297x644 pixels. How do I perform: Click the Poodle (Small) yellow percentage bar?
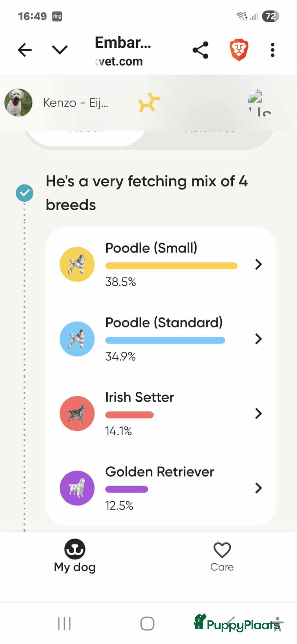[171, 266]
